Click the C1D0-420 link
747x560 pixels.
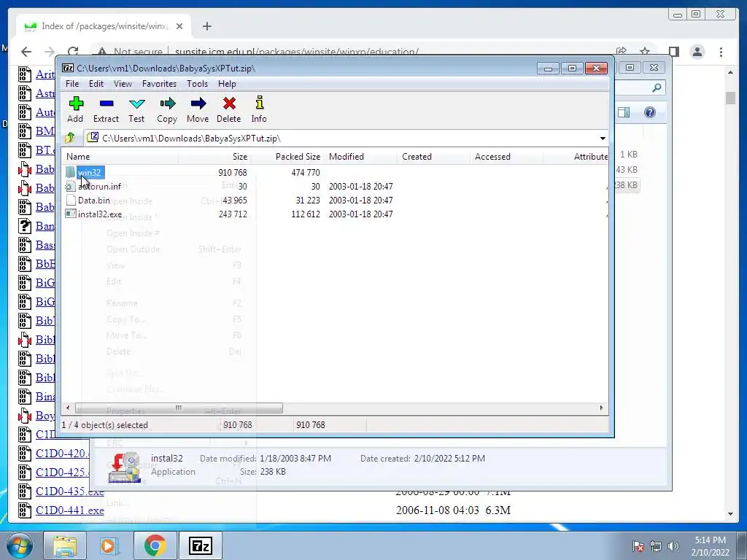[63, 454]
